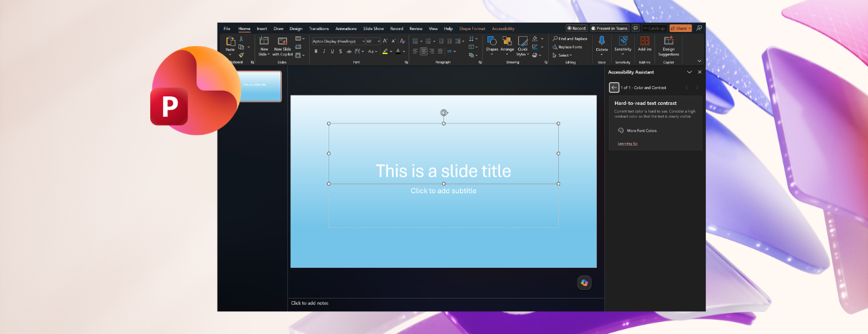
Task: Click the yellow text highlight color button
Action: [x=385, y=51]
